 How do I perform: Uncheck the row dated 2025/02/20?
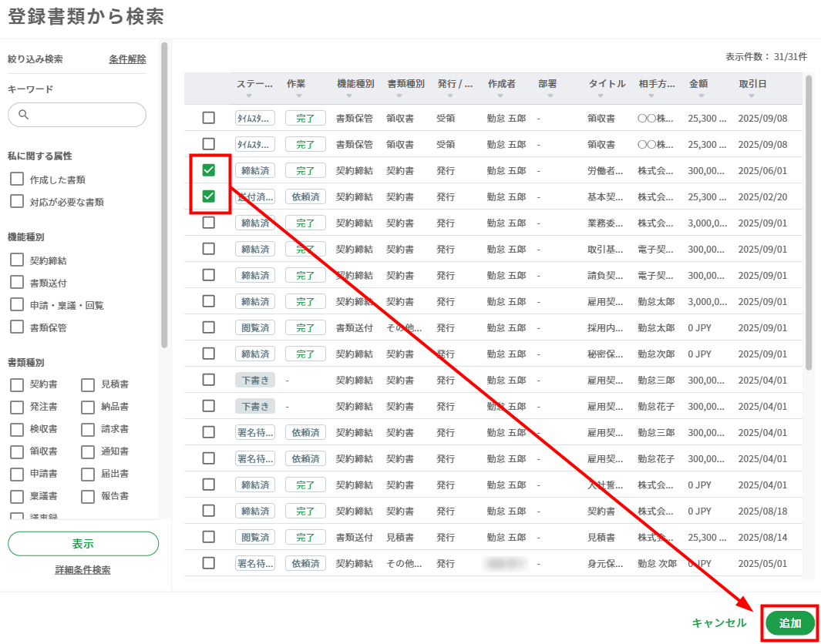pos(208,196)
